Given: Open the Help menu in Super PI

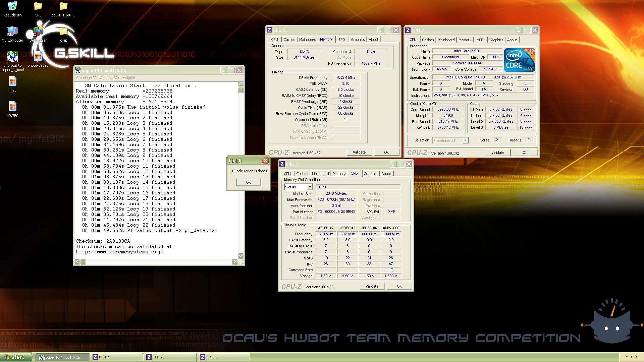Looking at the screenshot, I should click(x=129, y=78).
